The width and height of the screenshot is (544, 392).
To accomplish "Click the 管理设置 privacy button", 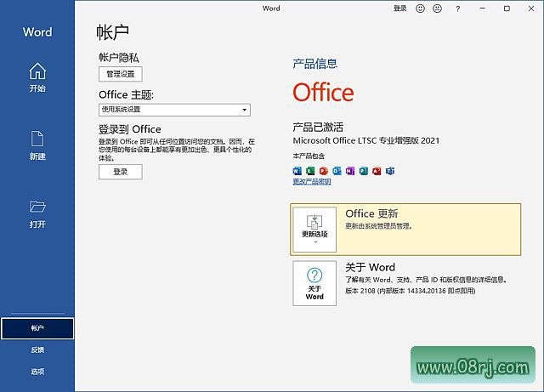I will [121, 74].
